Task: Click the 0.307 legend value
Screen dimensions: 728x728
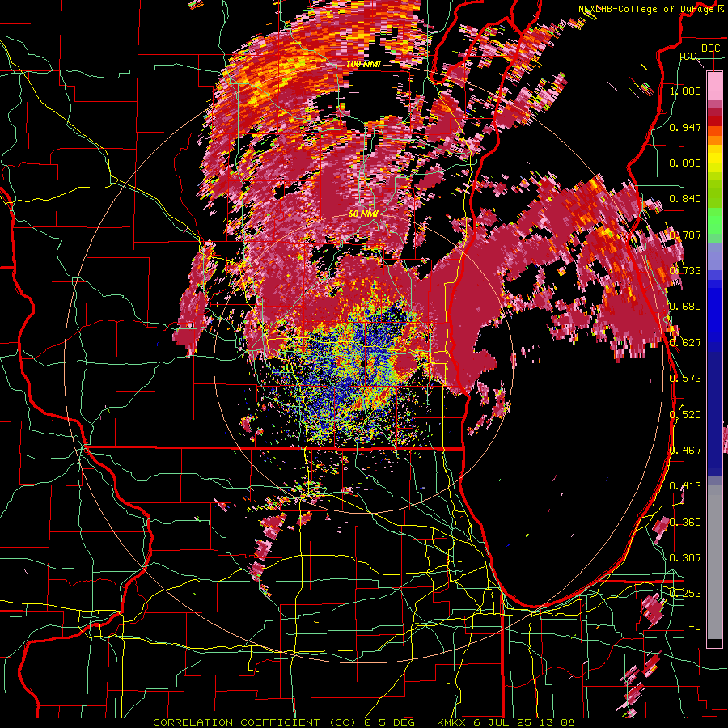Action: [685, 558]
